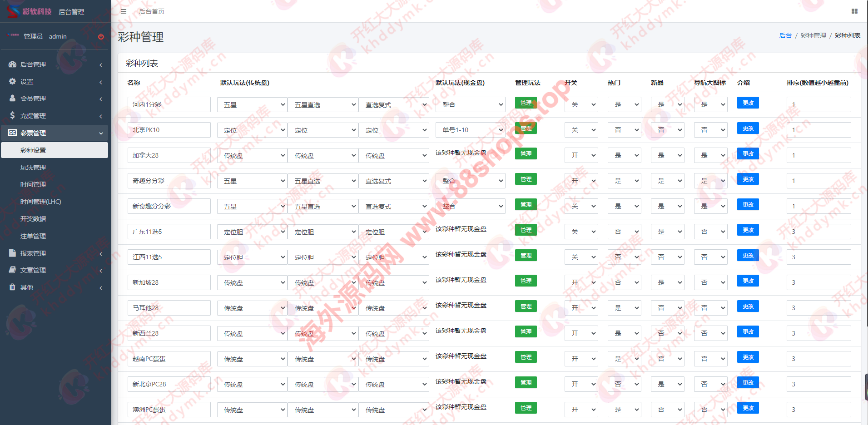Click the 充提管理 dollar icon
This screenshot has width=868, height=425.
pos(13,115)
